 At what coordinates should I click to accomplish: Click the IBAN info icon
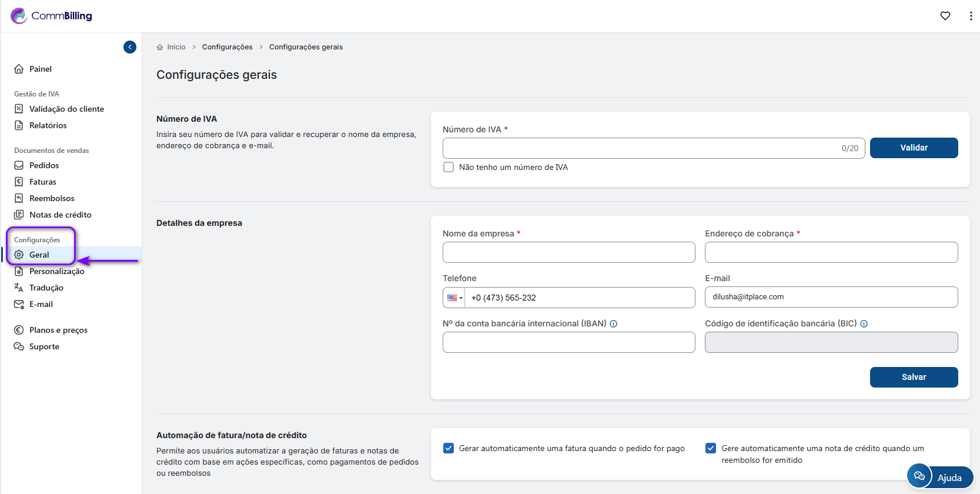(613, 324)
